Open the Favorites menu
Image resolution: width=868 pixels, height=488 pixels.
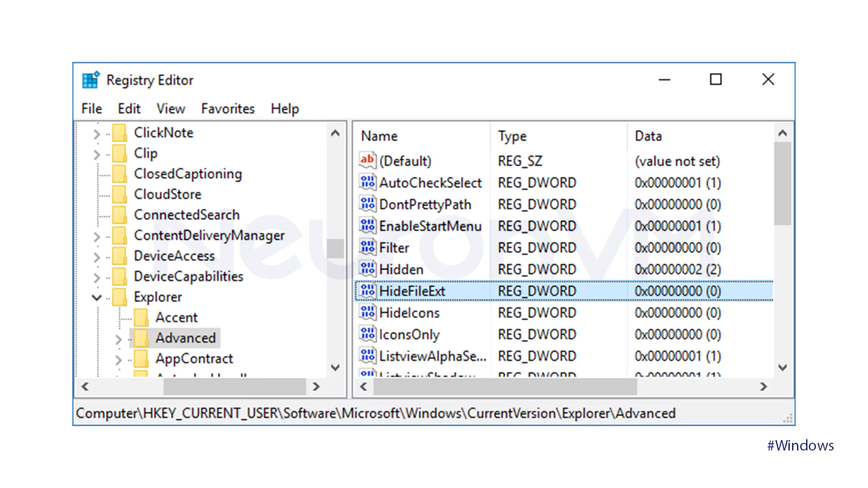228,108
